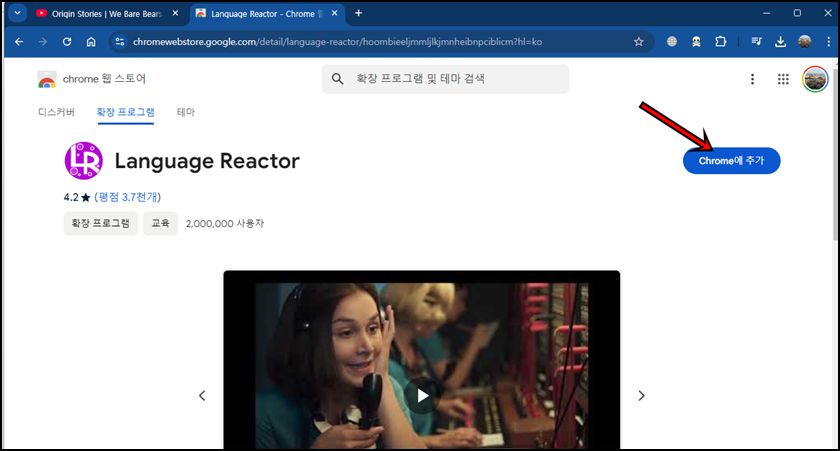The height and width of the screenshot is (451, 840).
Task: Open the Extensions puzzle menu
Action: (x=721, y=42)
